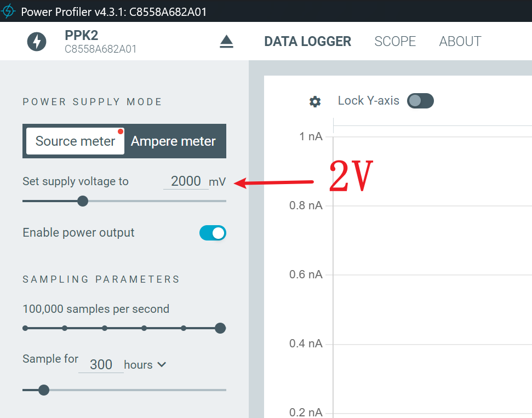Click the SAMPLING PARAMETERS heading
The height and width of the screenshot is (418, 532).
coord(101,279)
